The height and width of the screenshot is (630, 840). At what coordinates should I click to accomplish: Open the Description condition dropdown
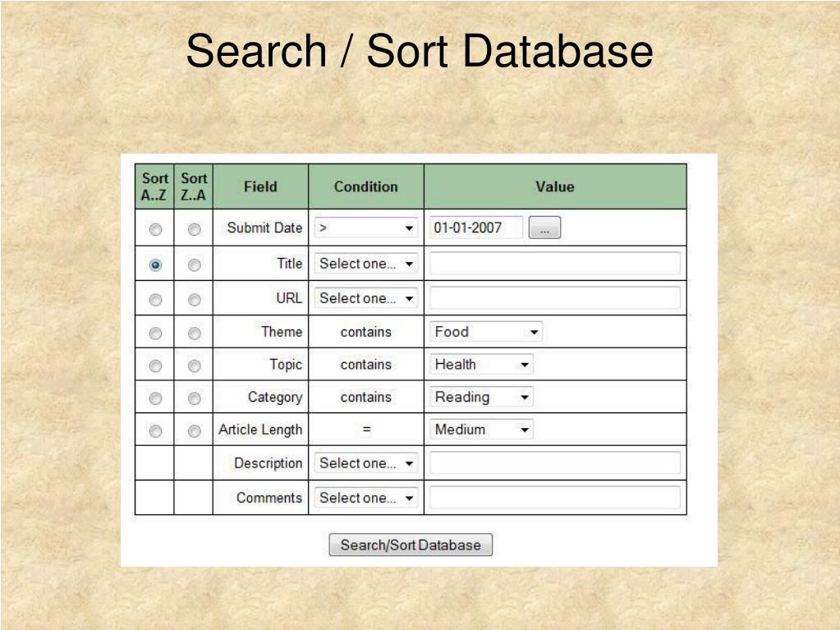[x=366, y=463]
